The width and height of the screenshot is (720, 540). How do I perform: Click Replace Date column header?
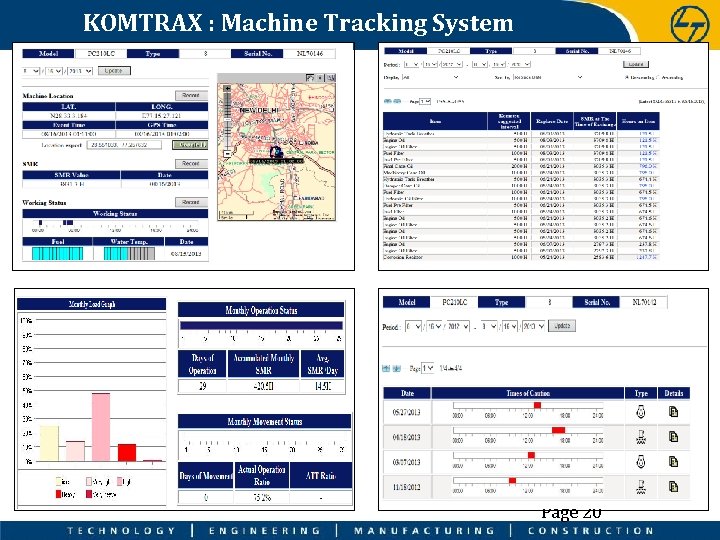click(x=551, y=121)
